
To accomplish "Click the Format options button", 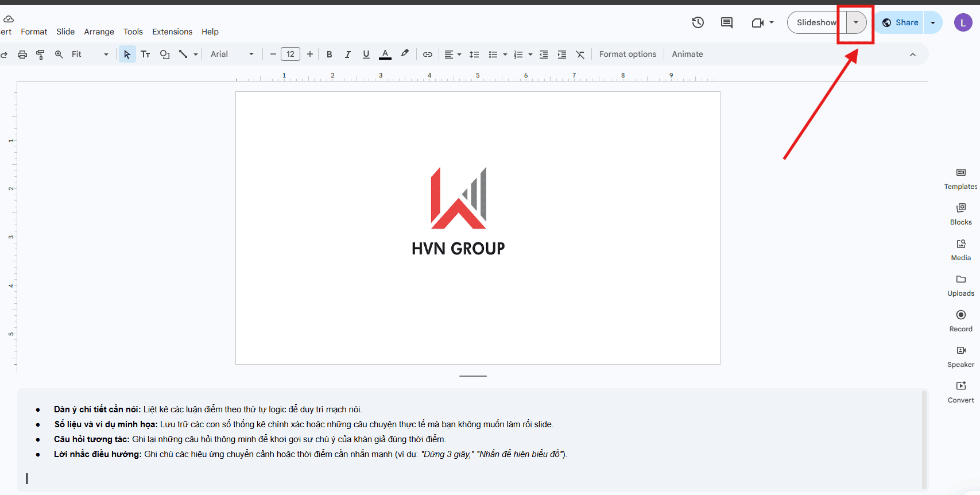I will [x=627, y=54].
